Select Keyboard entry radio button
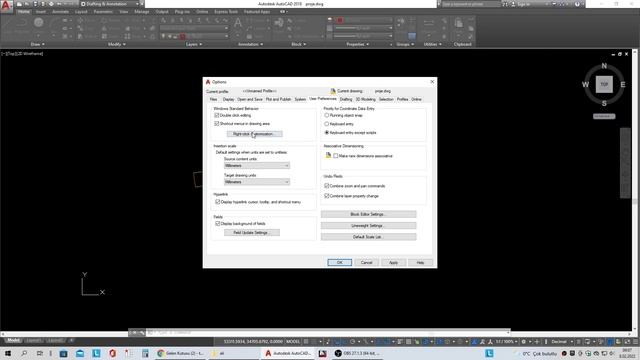The height and width of the screenshot is (360, 640). coord(327,124)
